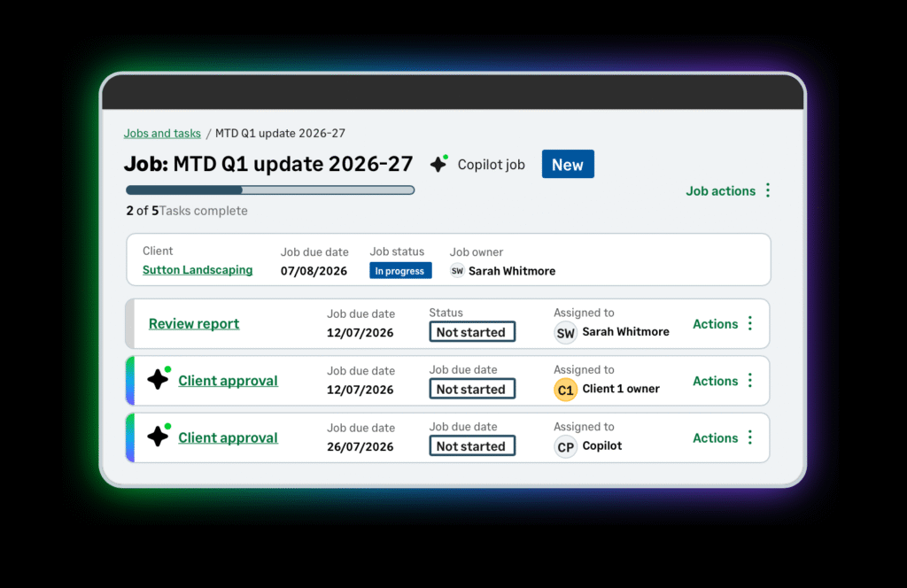Click the tasks complete progress bar

click(x=270, y=190)
